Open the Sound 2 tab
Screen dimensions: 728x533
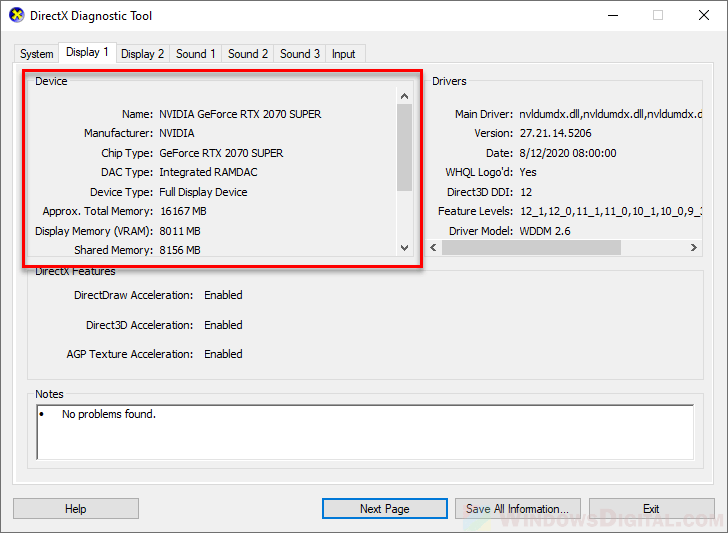tap(248, 54)
